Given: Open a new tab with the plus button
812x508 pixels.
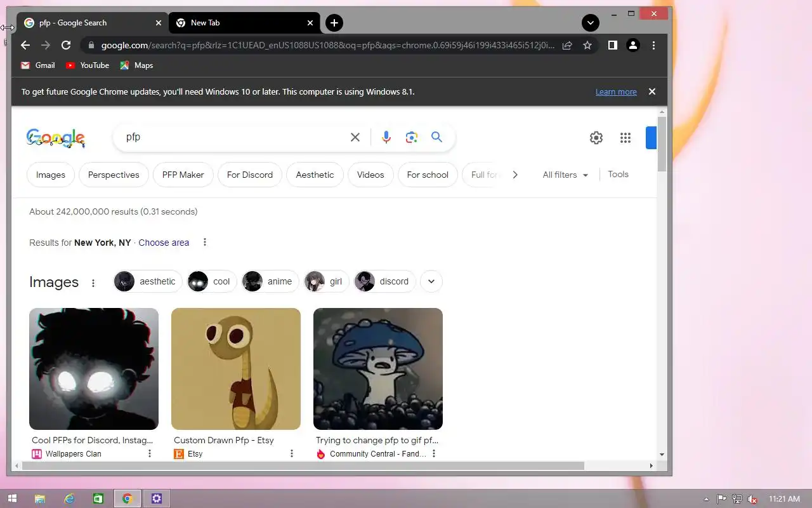Looking at the screenshot, I should [334, 23].
